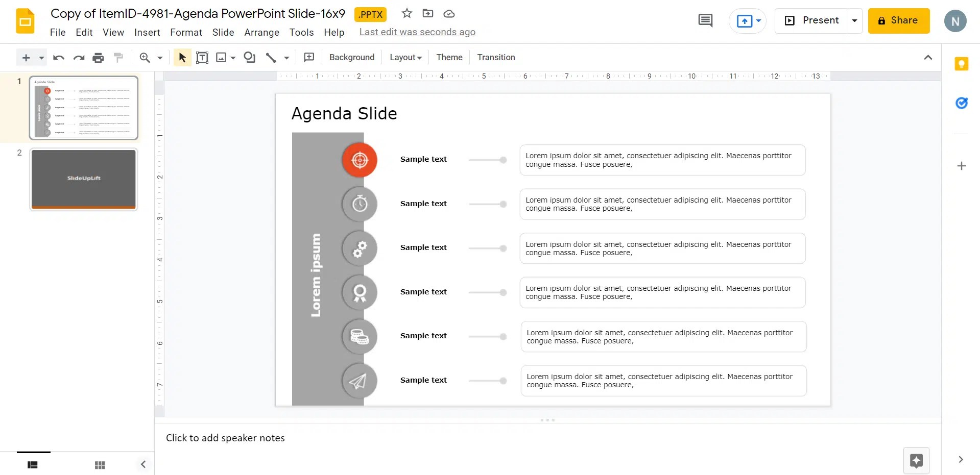Open version history via Last edit link
Image resolution: width=980 pixels, height=475 pixels.
pyautogui.click(x=417, y=32)
